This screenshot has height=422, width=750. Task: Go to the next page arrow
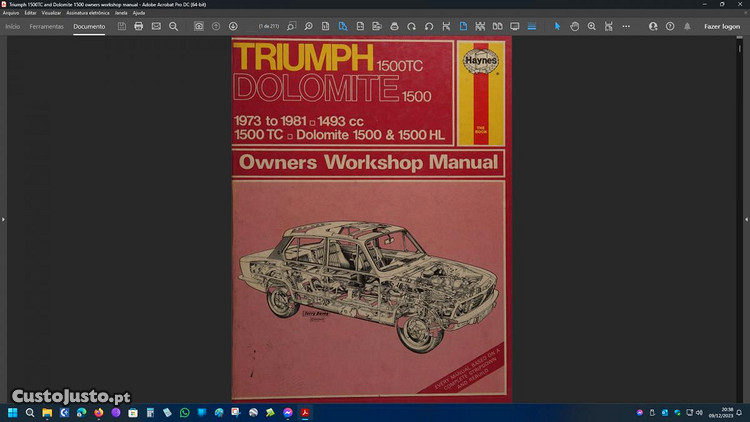(233, 26)
